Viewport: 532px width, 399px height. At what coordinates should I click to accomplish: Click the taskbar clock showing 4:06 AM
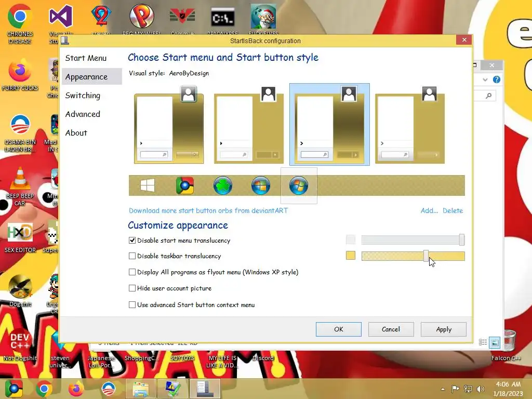(x=508, y=389)
